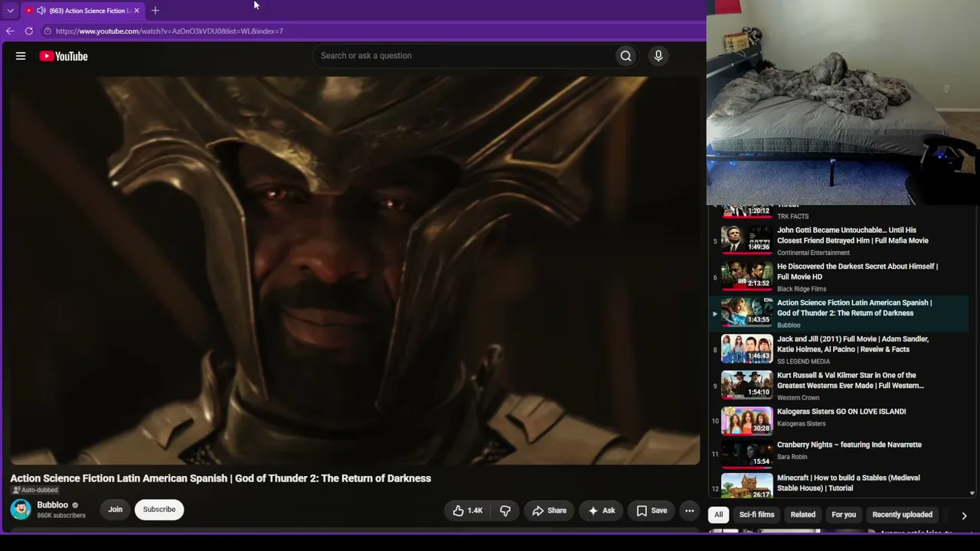Click SS LEGEND MEDIA channel text

[803, 361]
